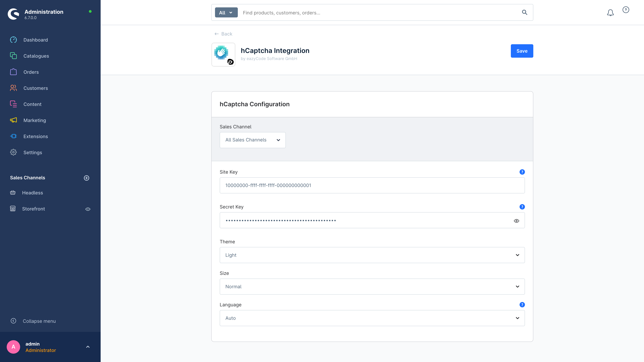The width and height of the screenshot is (644, 362).
Task: Show the Language help tooltip icon
Action: [522, 305]
